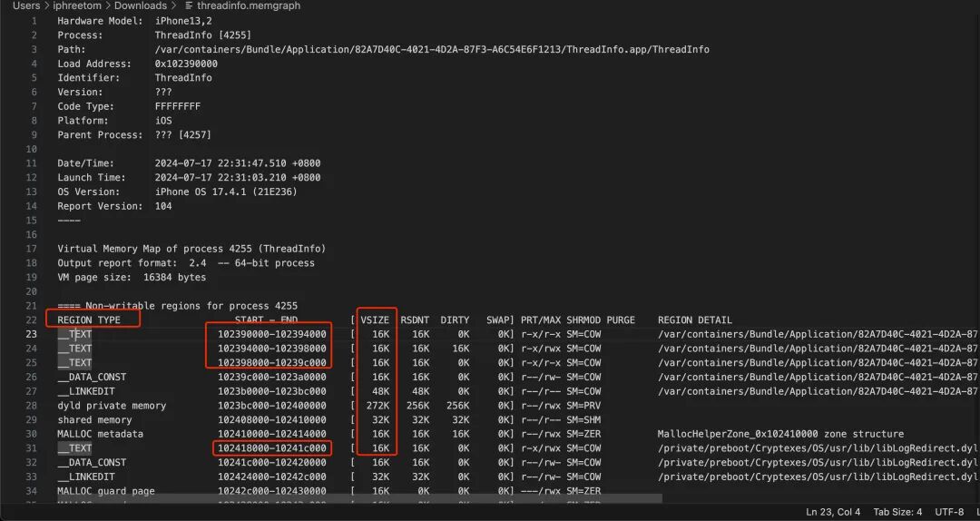Viewport: 980px width, 521px height.
Task: Click libLogRedirect path on line 31
Action: tap(818, 448)
